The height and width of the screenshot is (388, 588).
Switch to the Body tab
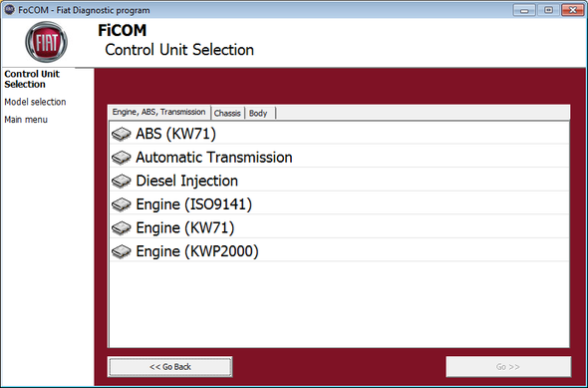(x=259, y=113)
